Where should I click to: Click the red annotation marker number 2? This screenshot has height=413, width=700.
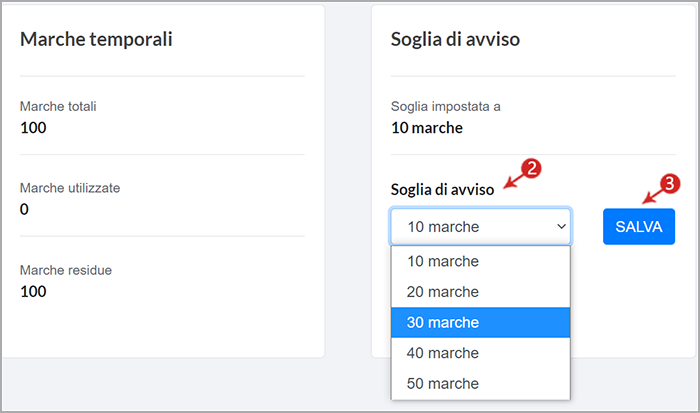(x=531, y=169)
